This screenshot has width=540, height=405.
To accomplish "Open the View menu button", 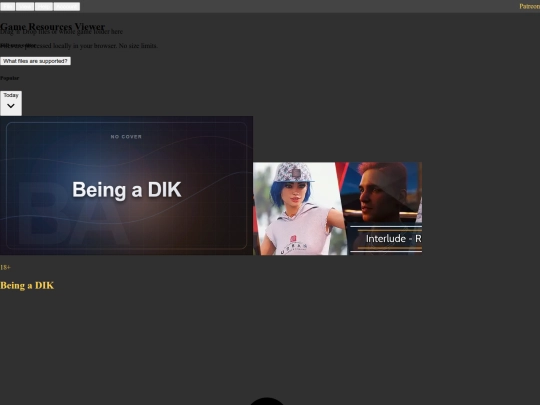I will 25,7.
